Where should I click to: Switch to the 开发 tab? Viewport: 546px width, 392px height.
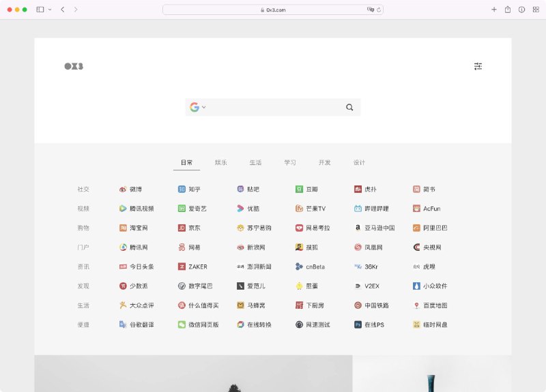(325, 162)
